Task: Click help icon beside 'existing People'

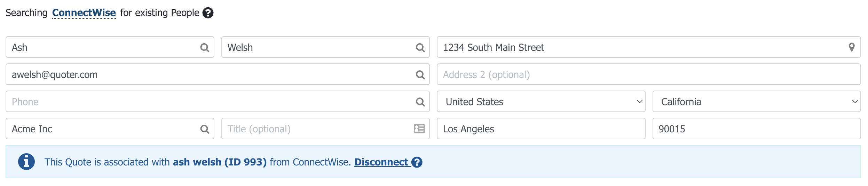Action: click(x=208, y=13)
